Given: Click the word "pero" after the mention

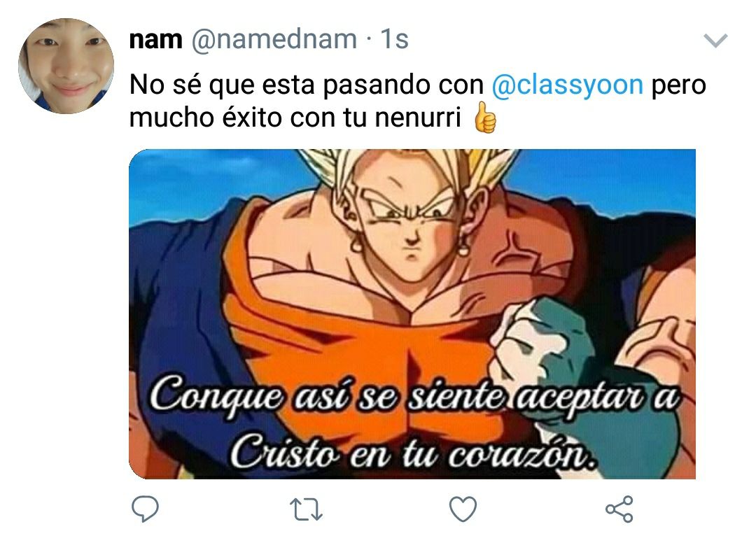Looking at the screenshot, I should pyautogui.click(x=679, y=85).
